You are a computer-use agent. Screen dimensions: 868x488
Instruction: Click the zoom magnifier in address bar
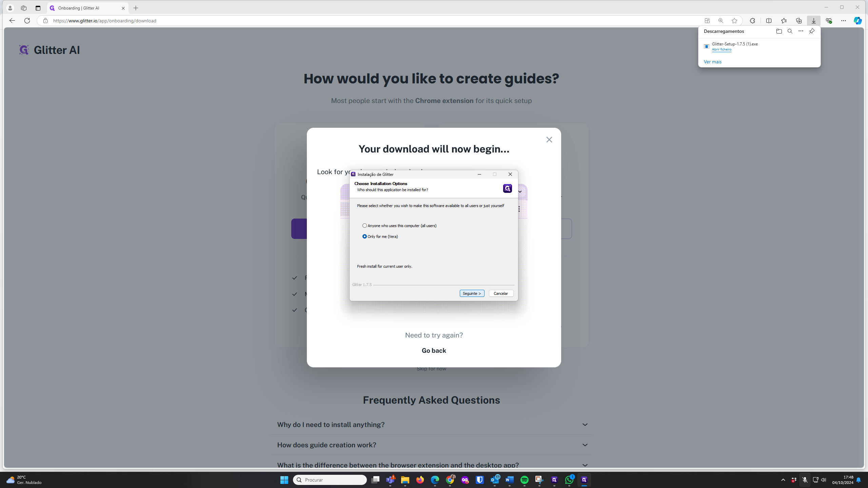(x=721, y=21)
